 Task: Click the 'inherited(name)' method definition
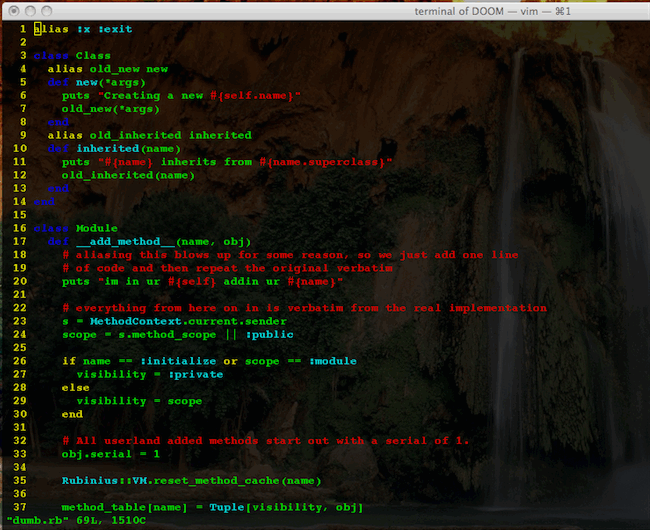point(129,148)
